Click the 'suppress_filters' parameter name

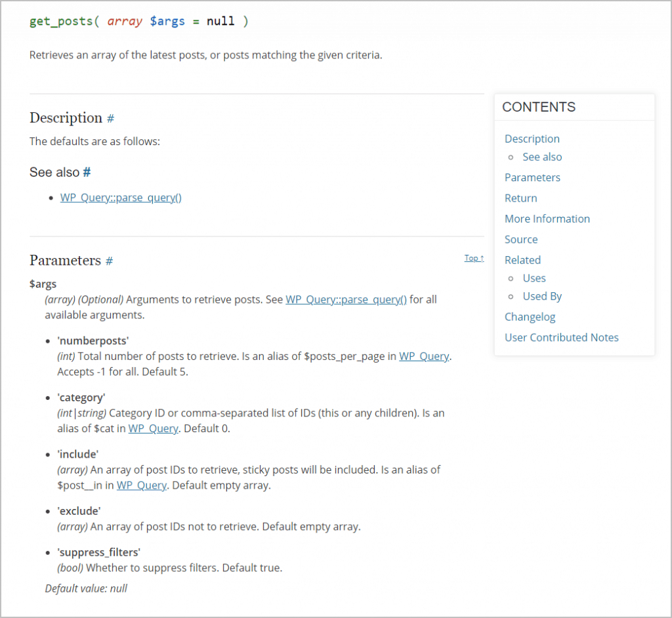99,552
